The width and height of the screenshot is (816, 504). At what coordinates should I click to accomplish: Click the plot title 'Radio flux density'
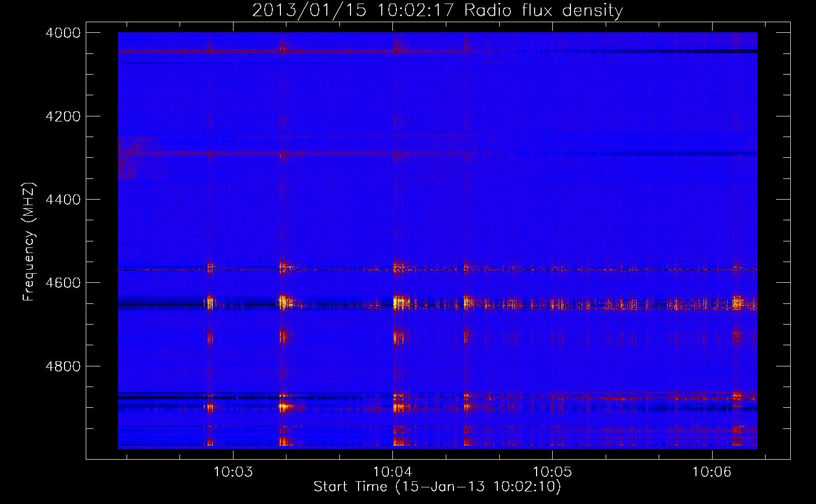(544, 10)
